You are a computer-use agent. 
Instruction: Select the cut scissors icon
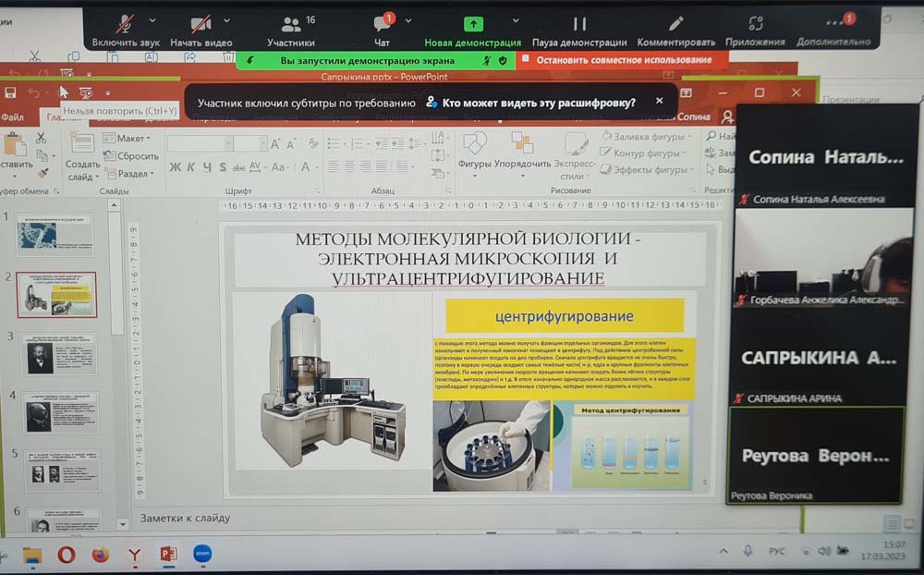click(41, 139)
